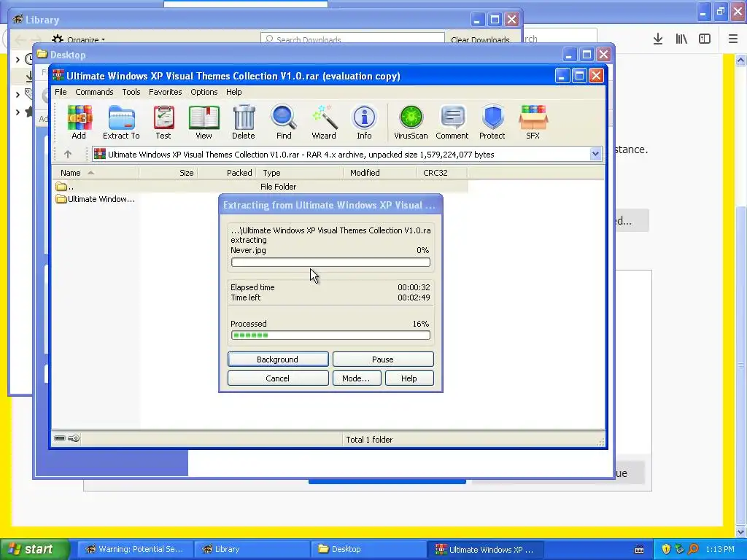
Task: Click the Never.jpg file progress bar
Action: [330, 262]
